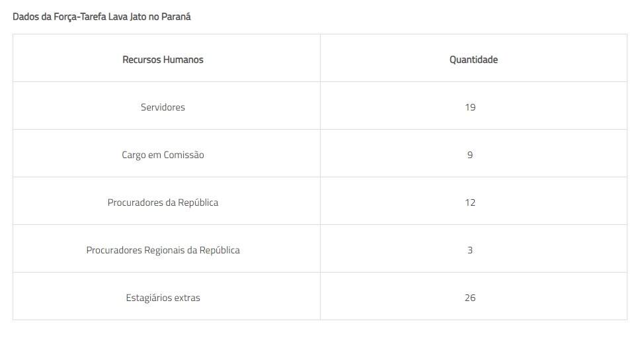This screenshot has width=644, height=348.
Task: Select quantity 19 in the Servidores row
Action: tap(470, 107)
